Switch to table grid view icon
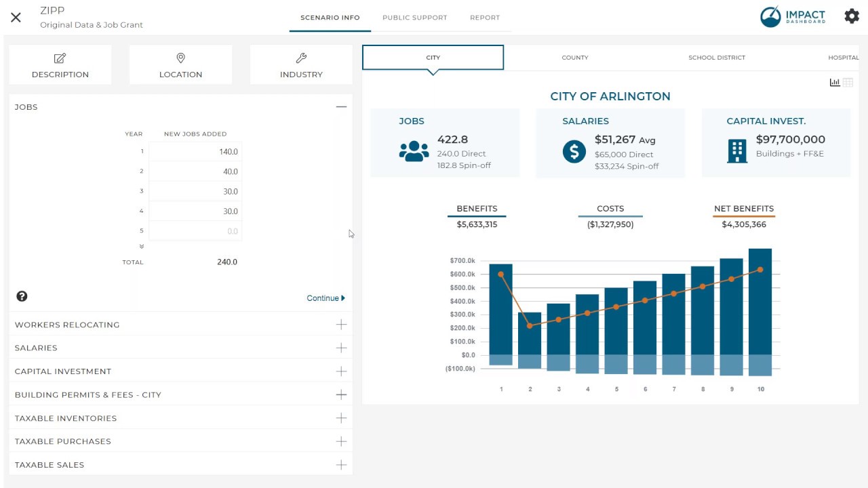 click(x=848, y=83)
